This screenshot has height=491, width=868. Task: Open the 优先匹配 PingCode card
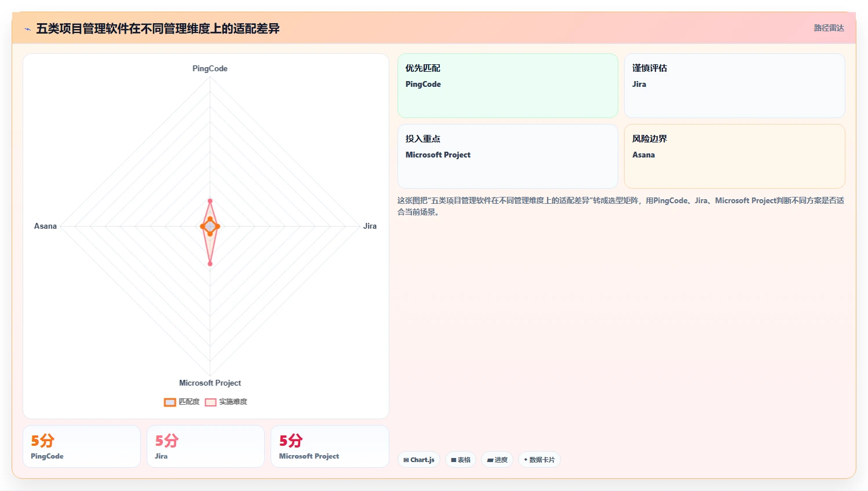point(508,86)
